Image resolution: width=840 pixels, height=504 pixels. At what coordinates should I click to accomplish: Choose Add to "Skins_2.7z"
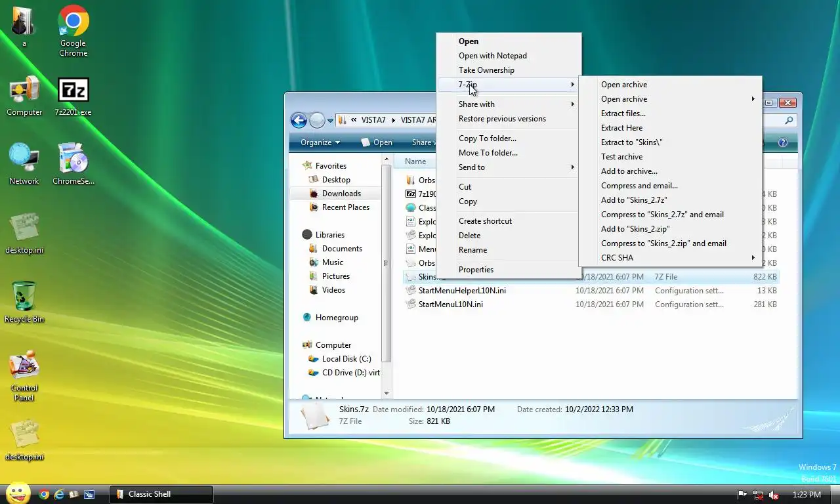point(669,200)
